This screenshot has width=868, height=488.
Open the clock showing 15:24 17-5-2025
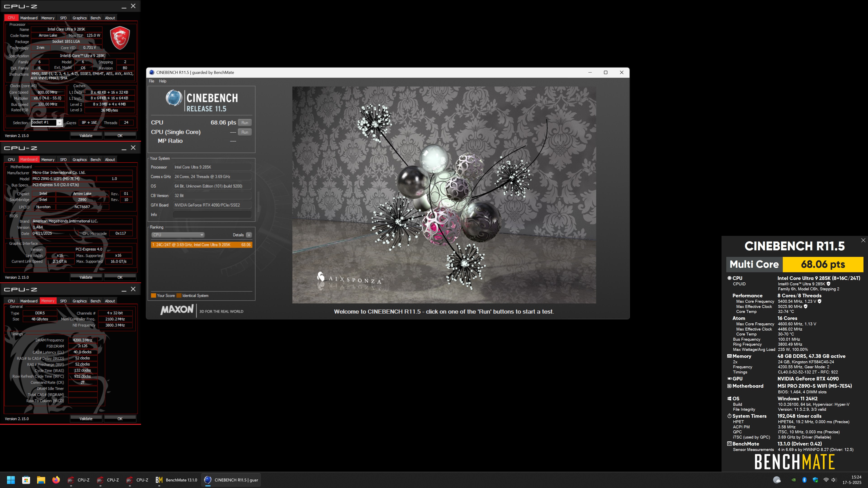pyautogui.click(x=852, y=480)
